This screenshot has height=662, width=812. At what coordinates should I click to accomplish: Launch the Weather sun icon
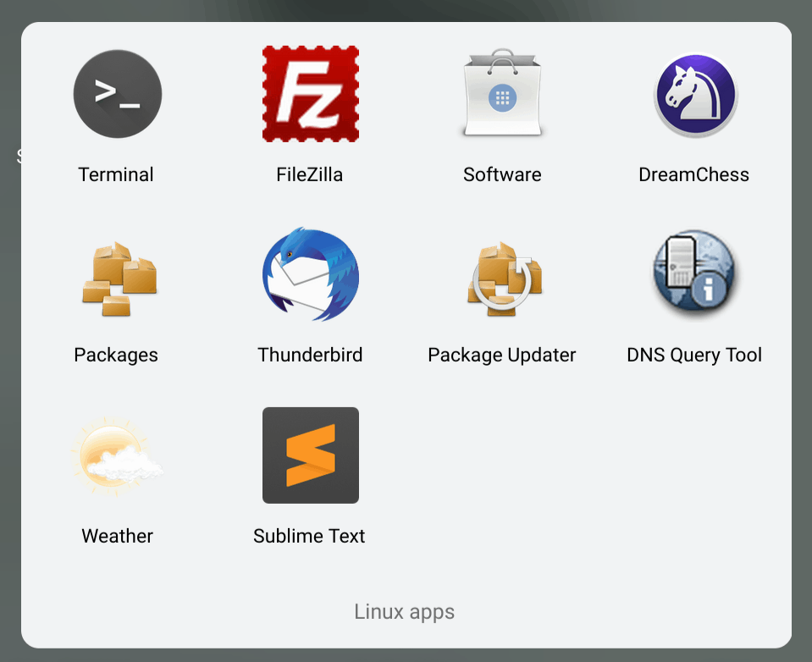[x=117, y=455]
